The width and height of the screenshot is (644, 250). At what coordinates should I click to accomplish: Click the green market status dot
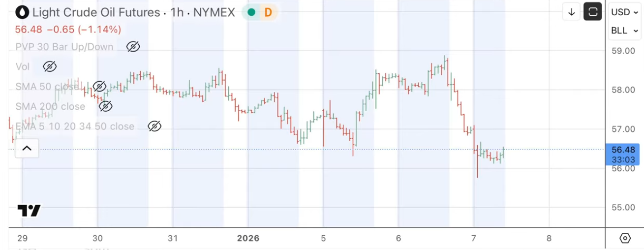pos(251,12)
